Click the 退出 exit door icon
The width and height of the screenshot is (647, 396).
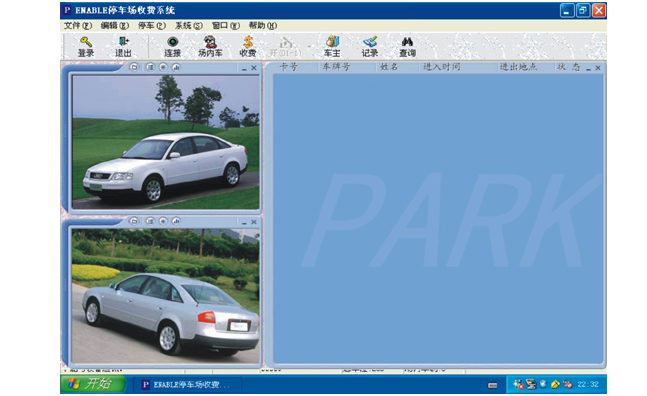click(123, 46)
